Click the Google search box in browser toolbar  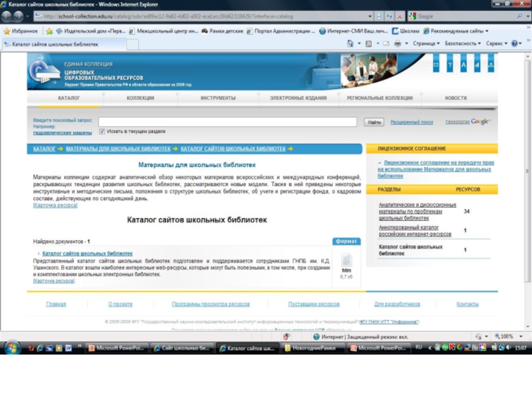tap(466, 16)
